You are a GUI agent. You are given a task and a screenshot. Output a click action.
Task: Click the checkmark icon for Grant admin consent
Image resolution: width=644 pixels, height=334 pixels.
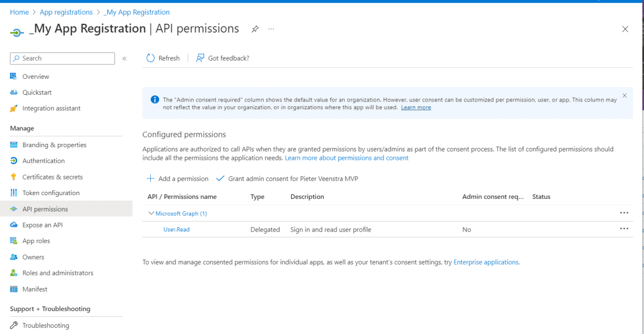(220, 179)
